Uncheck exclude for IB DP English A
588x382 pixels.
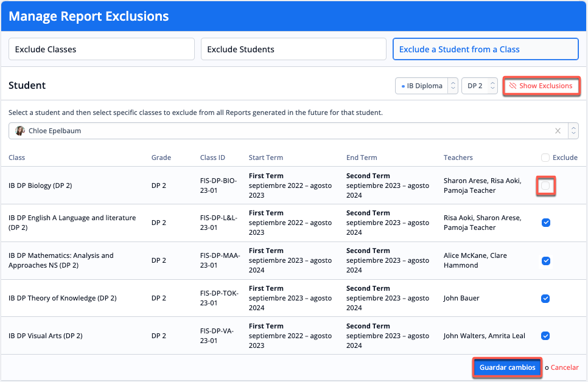[x=546, y=223]
